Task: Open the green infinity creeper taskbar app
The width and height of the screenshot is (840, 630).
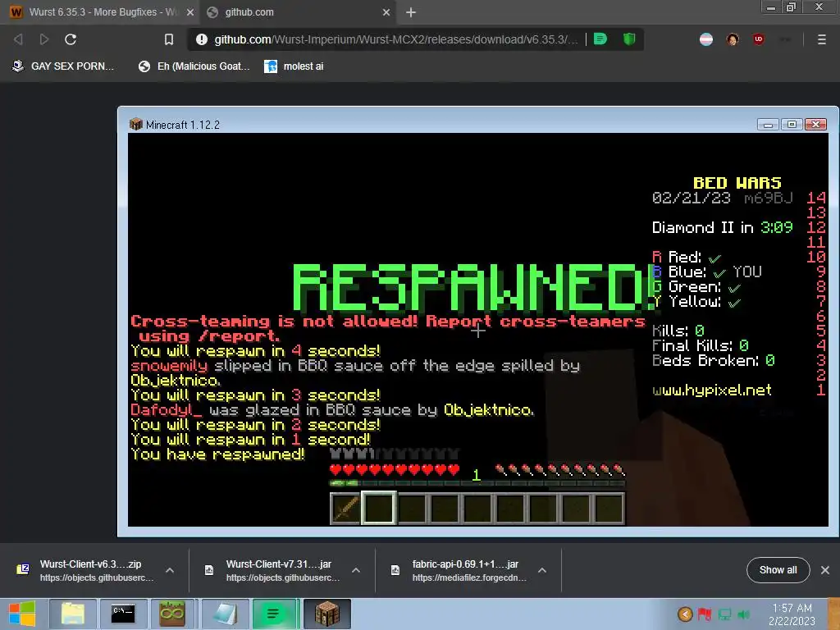Action: [172, 614]
